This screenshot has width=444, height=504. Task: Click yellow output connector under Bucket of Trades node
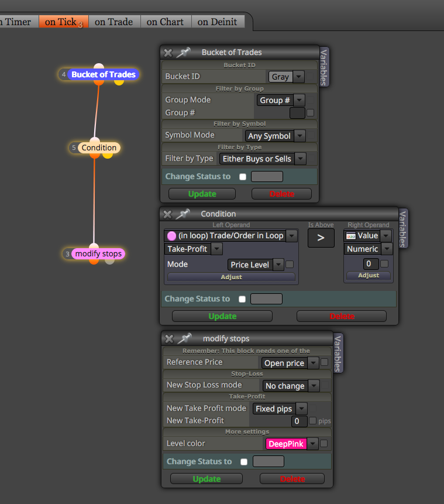(119, 83)
